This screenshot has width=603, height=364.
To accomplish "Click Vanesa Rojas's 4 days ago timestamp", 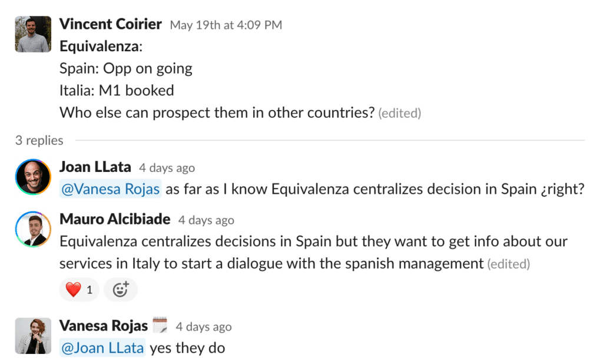I will click(204, 327).
